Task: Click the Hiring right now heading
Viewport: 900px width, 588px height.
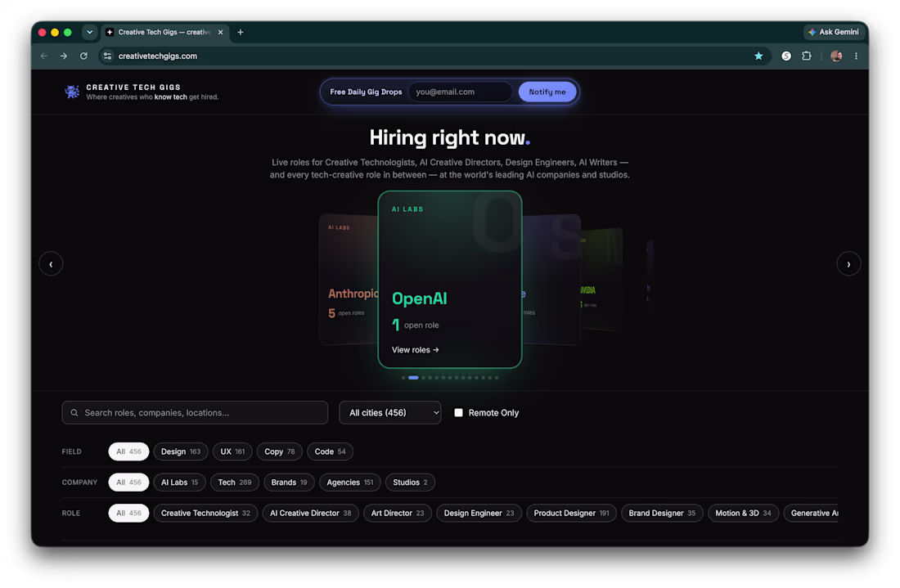Action: (x=449, y=137)
